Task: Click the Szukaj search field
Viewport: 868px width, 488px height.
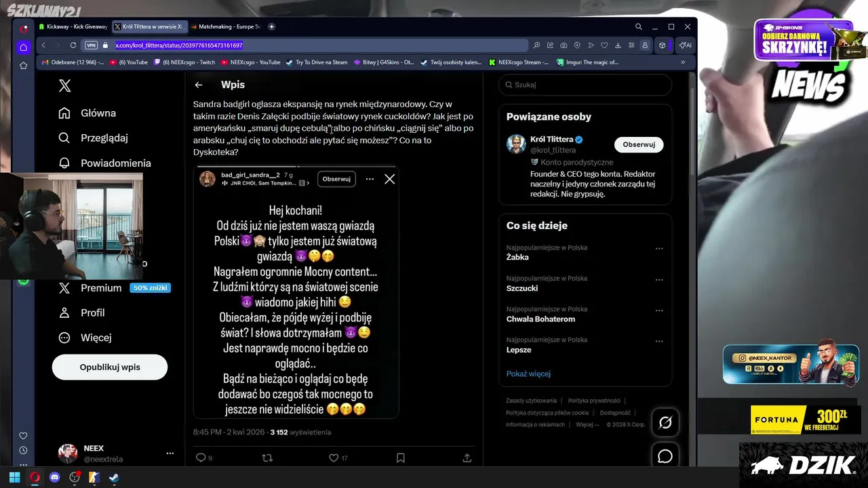Action: click(585, 85)
